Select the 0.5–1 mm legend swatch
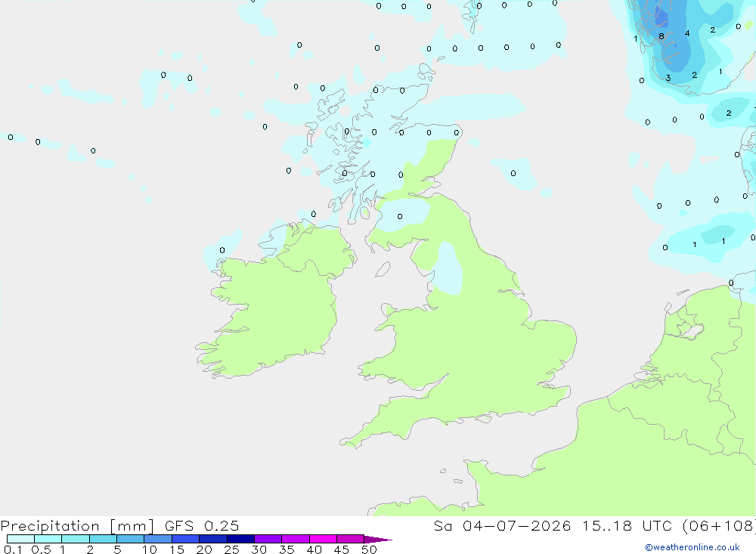This screenshot has width=756, height=554. coord(48,539)
